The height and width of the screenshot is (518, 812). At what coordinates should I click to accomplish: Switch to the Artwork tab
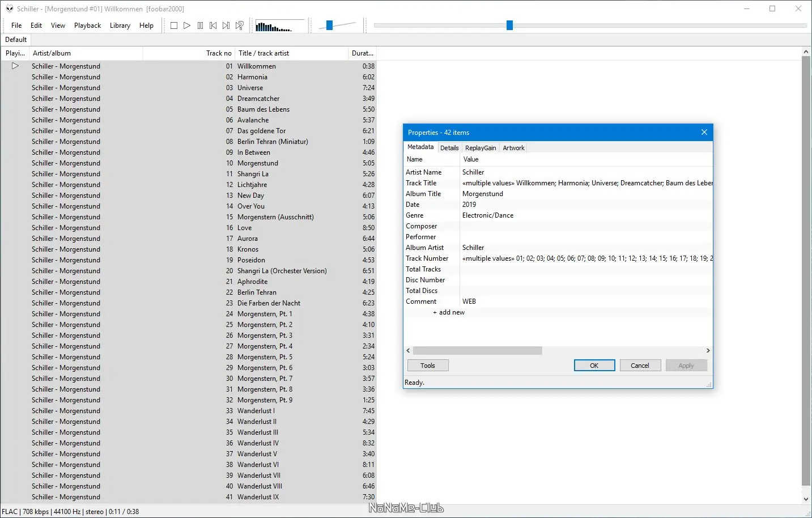pyautogui.click(x=514, y=148)
